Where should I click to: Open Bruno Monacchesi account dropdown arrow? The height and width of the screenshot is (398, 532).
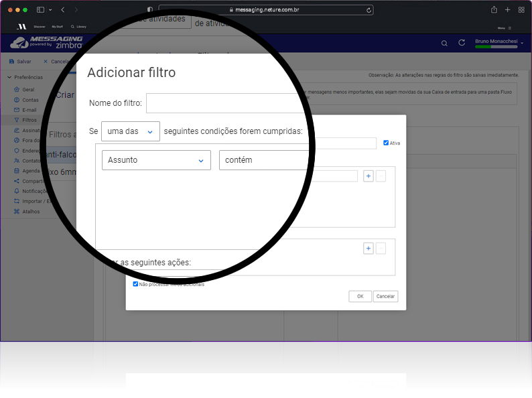522,43
